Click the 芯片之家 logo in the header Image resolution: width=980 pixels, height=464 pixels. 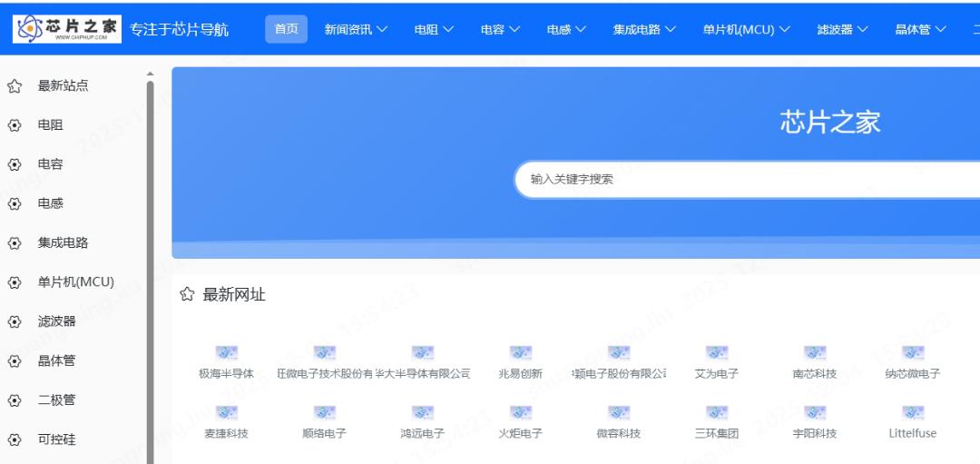67,28
